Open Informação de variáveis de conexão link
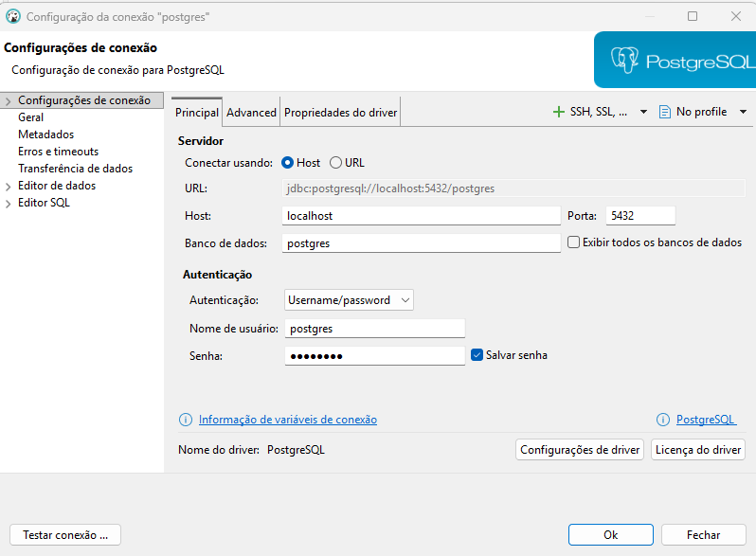This screenshot has height=556, width=756. pyautogui.click(x=288, y=420)
